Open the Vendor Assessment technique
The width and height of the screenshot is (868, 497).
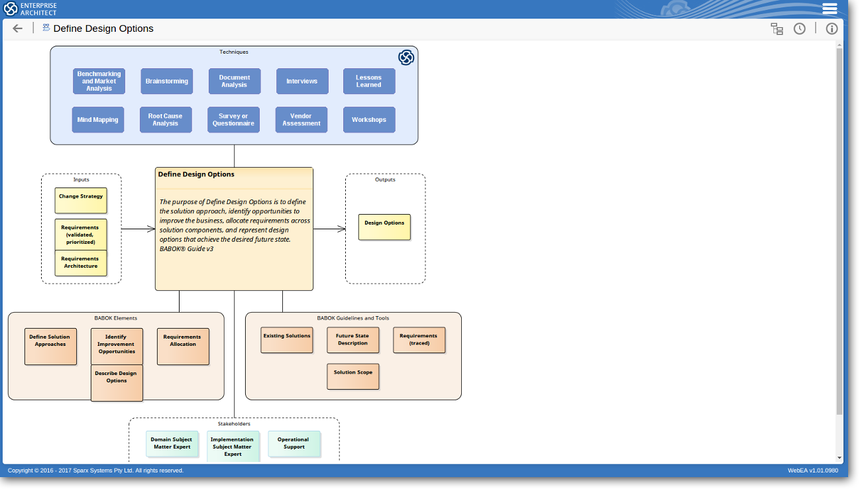(301, 120)
